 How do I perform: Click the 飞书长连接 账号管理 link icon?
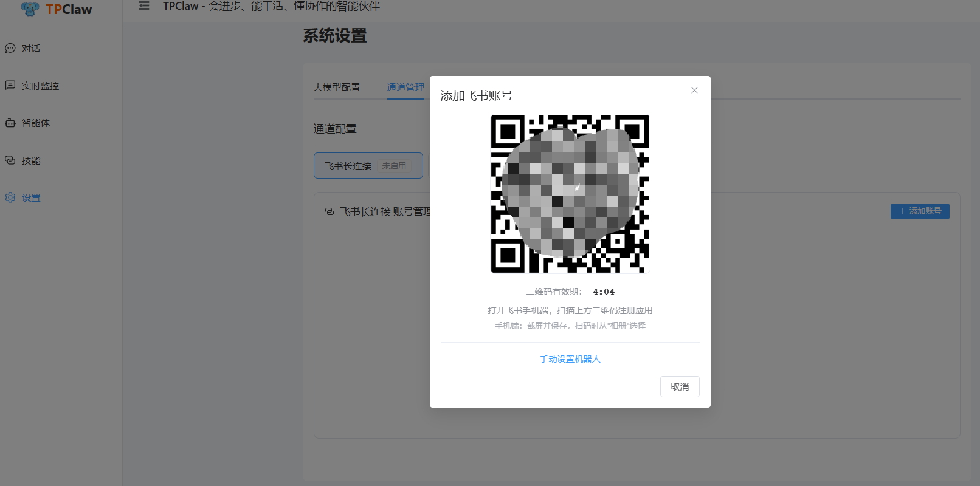tap(330, 211)
